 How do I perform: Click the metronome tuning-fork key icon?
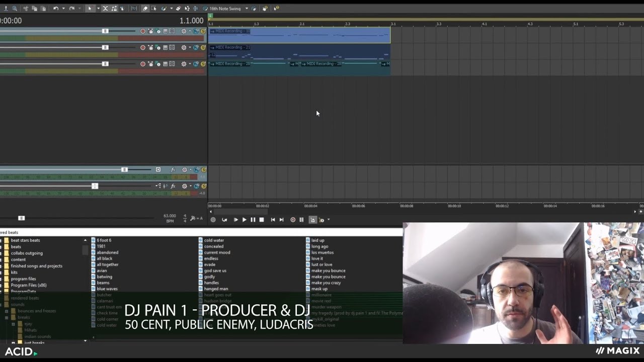194,218
